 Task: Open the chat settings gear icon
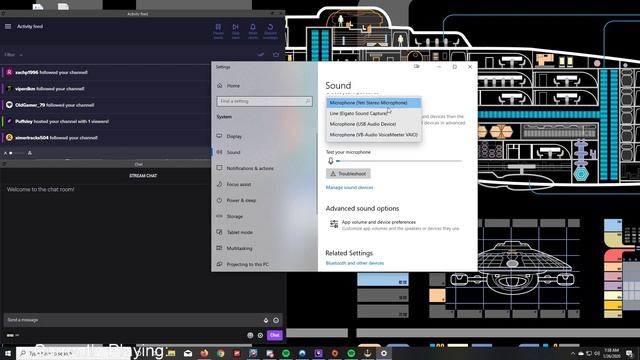(260, 335)
